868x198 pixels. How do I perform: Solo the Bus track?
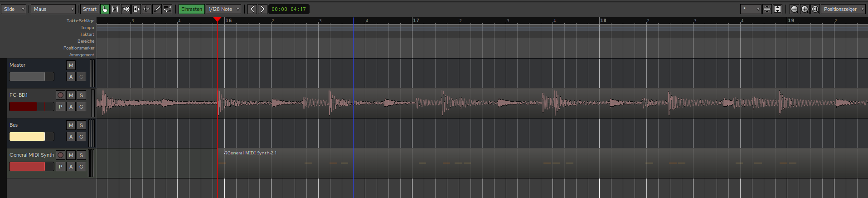81,125
